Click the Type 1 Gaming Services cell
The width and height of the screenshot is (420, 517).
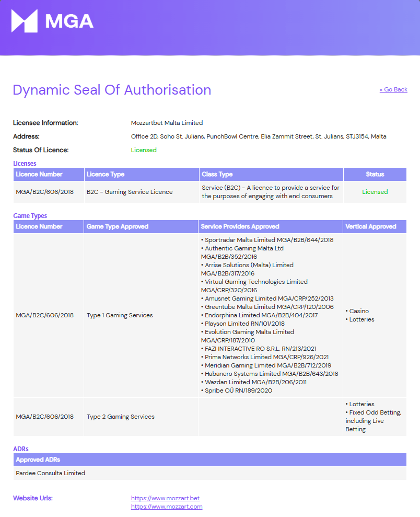click(x=141, y=315)
